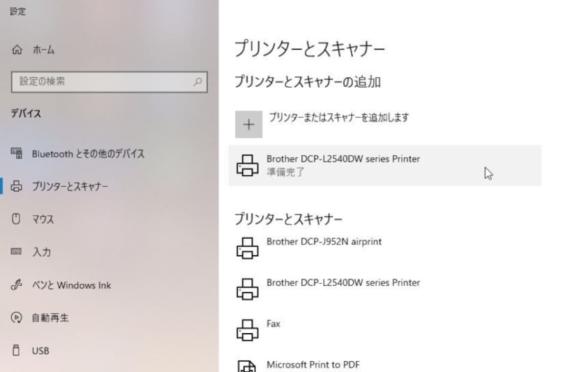This screenshot has width=588, height=372.
Task: Click the plus icon to add printer
Action: [x=249, y=124]
